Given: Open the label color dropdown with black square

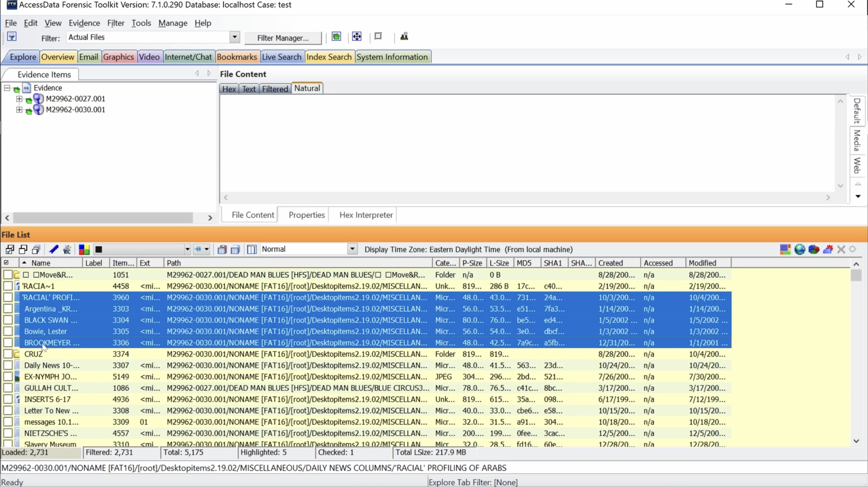Looking at the screenshot, I should tap(187, 249).
